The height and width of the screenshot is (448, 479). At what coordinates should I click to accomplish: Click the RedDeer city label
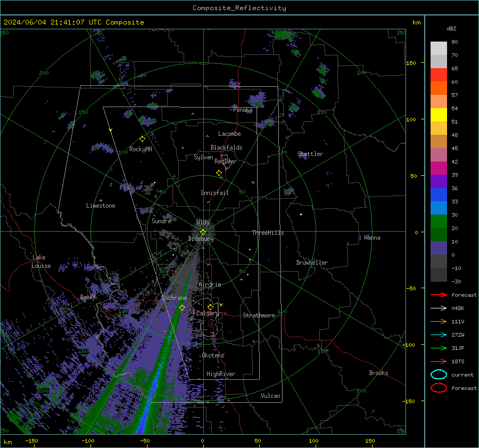[x=226, y=161]
